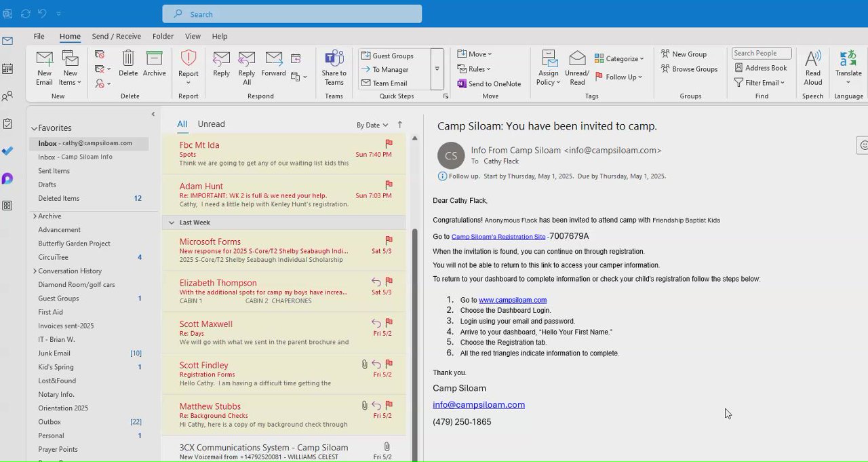Expand the Quick Steps gallery
Screen dimensions: 868x462
coord(437,69)
